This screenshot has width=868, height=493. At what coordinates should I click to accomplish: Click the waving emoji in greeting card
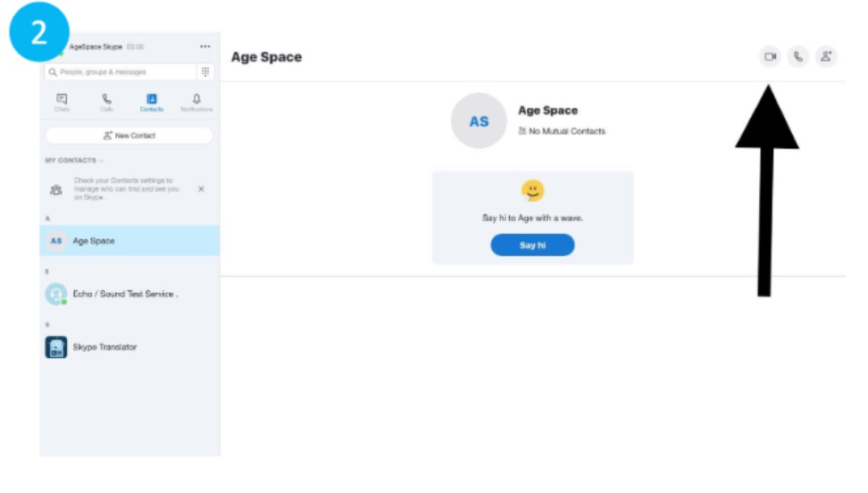pos(532,191)
